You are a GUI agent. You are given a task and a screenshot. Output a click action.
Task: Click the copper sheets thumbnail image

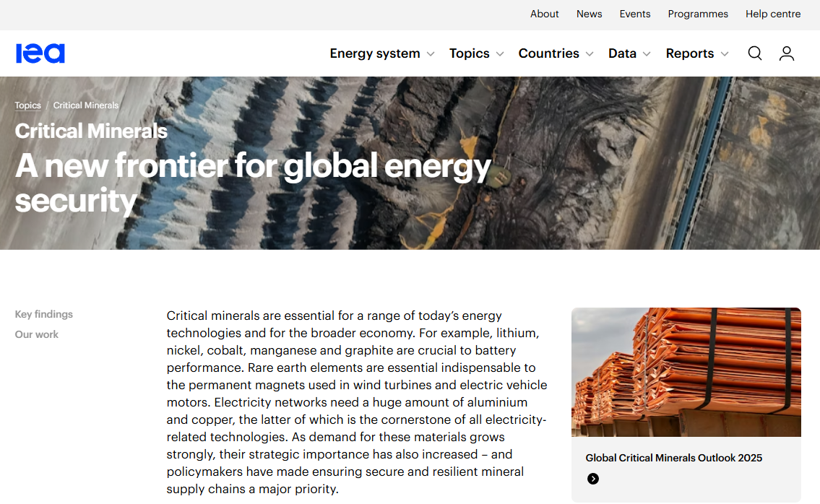click(x=686, y=373)
